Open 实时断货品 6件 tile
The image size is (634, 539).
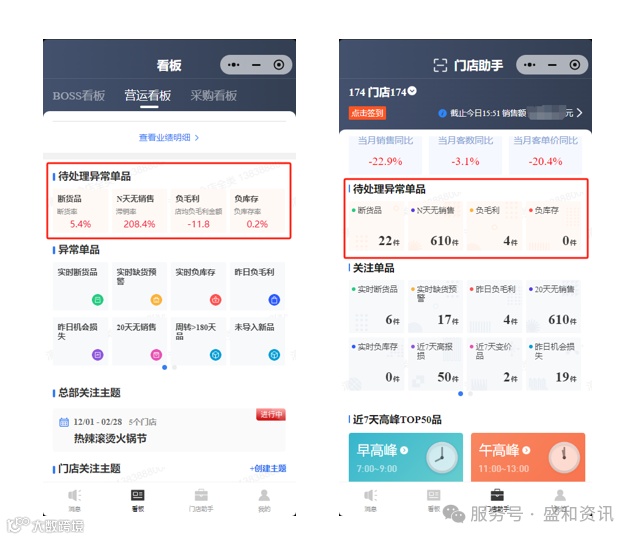point(376,306)
